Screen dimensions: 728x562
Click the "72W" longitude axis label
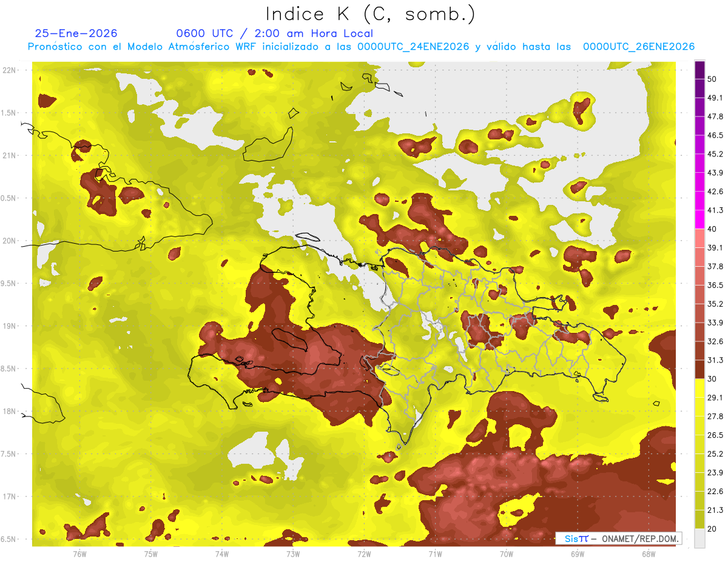point(364,554)
